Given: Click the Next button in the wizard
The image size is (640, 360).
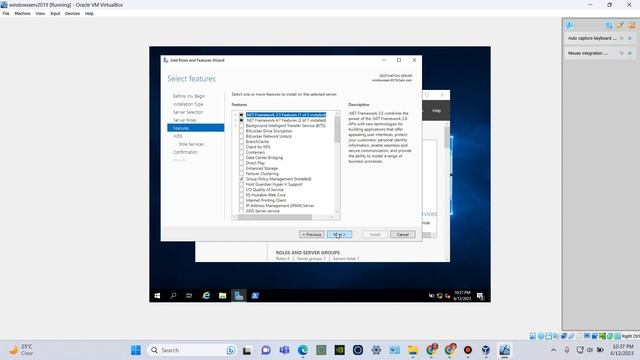Looking at the screenshot, I should tap(339, 235).
